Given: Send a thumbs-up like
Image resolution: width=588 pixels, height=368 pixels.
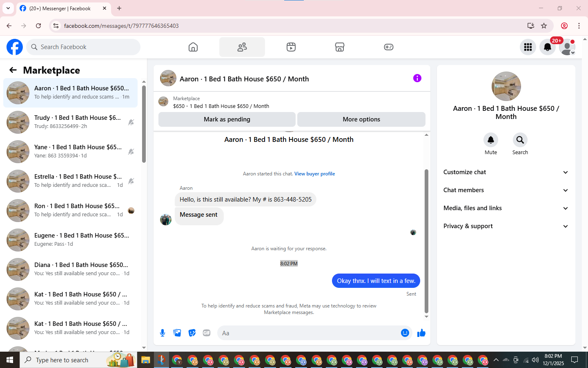Looking at the screenshot, I should [x=421, y=333].
